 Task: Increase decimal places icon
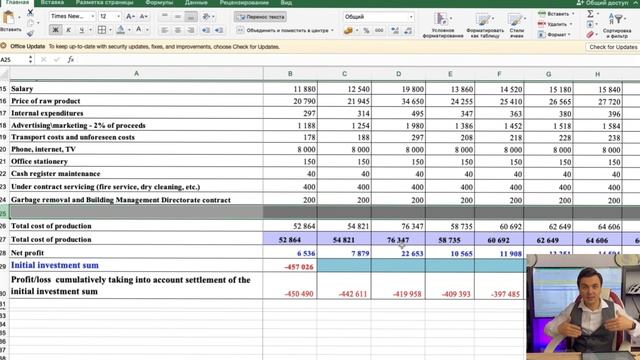[x=395, y=31]
